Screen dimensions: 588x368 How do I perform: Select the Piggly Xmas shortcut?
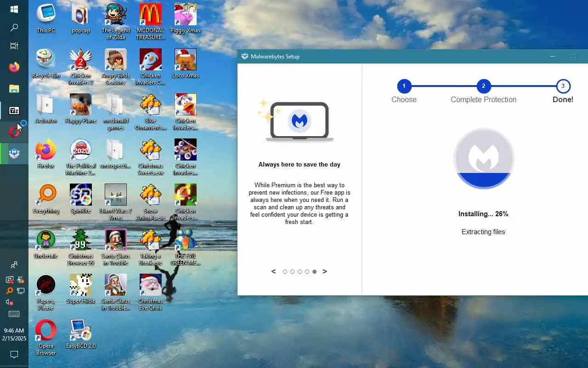coord(186,19)
